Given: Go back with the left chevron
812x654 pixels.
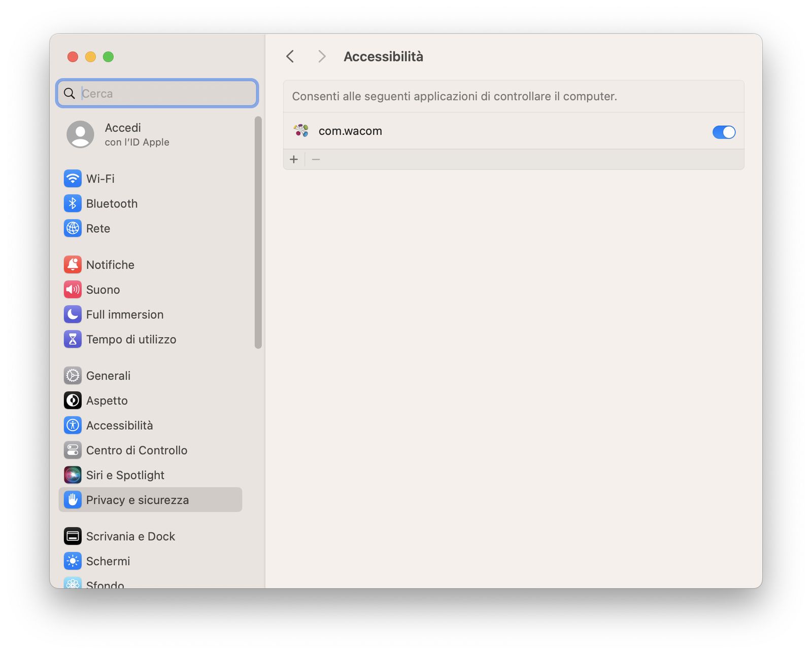Looking at the screenshot, I should point(290,56).
